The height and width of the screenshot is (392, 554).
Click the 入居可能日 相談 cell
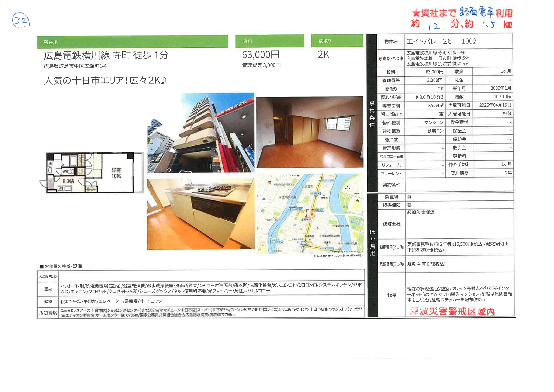click(507, 114)
